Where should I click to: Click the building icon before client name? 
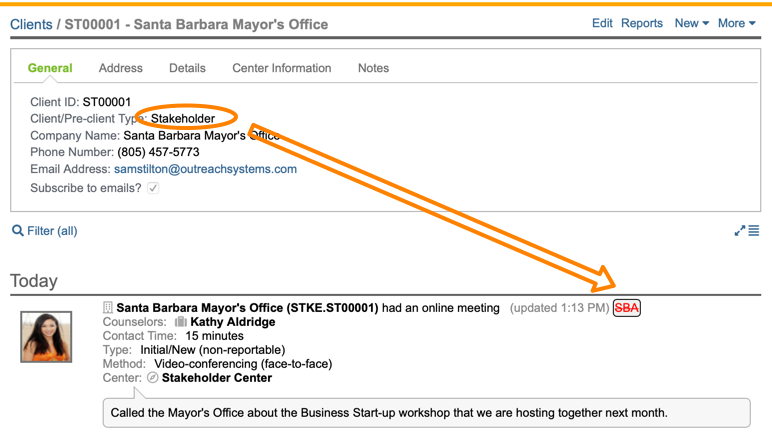coord(108,308)
